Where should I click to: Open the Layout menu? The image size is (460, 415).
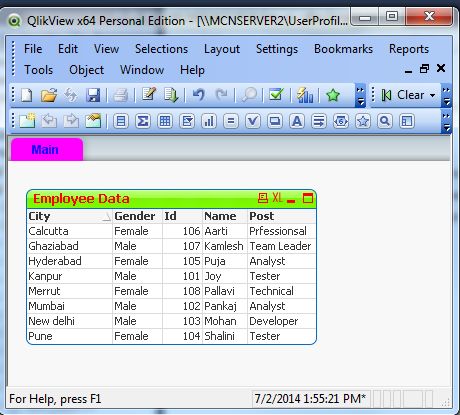[222, 49]
